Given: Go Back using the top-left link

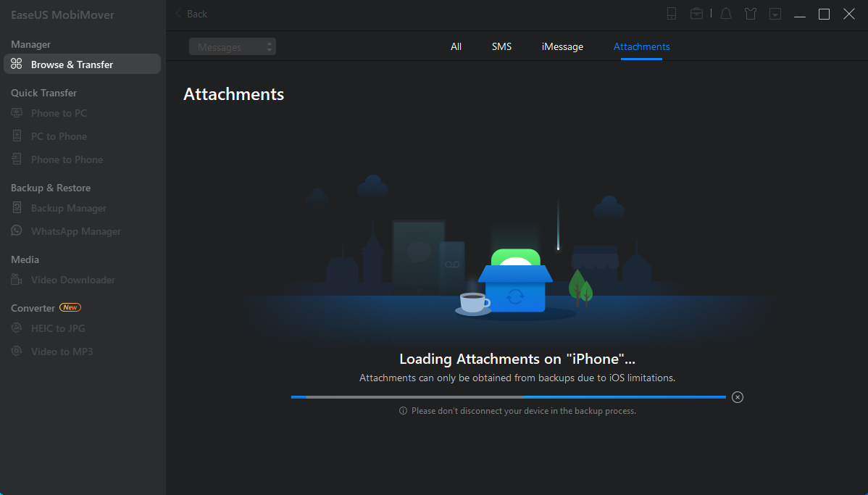Looking at the screenshot, I should (191, 14).
